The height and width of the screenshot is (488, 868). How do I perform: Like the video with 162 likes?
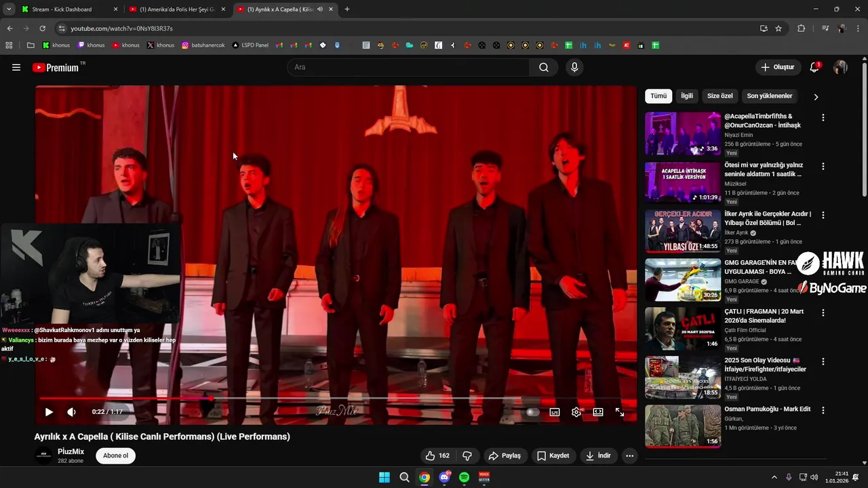tap(437, 455)
